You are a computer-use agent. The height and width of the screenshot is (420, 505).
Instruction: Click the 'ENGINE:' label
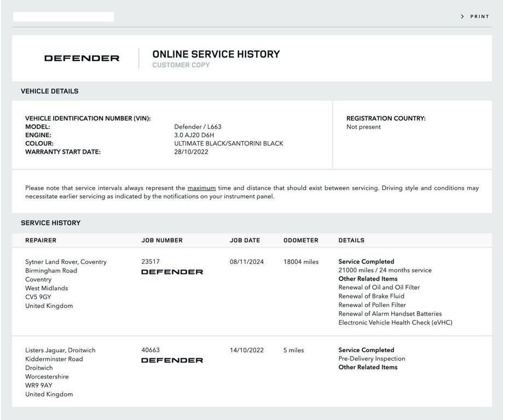[x=38, y=135]
